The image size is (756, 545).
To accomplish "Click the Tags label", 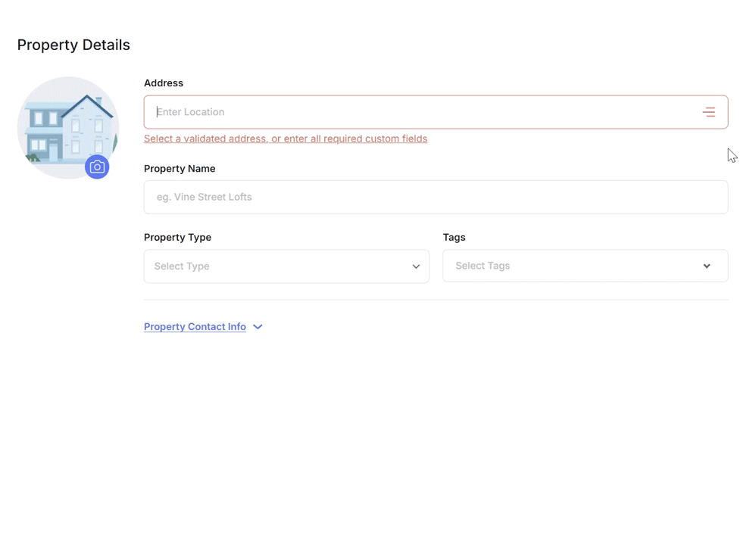I will click(x=455, y=237).
